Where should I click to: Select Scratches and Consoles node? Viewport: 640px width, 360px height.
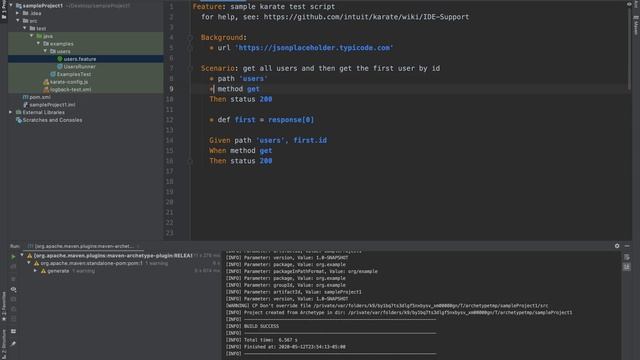tap(52, 120)
